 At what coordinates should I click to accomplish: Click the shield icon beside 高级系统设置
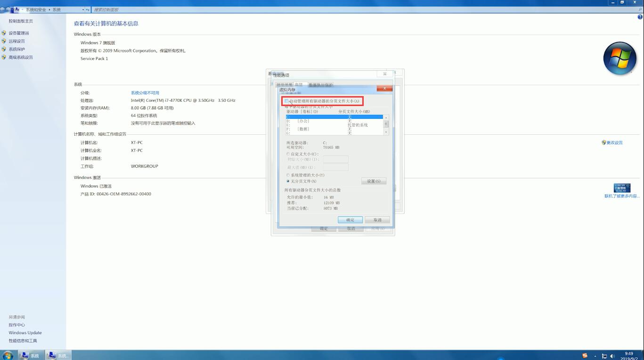coord(4,57)
